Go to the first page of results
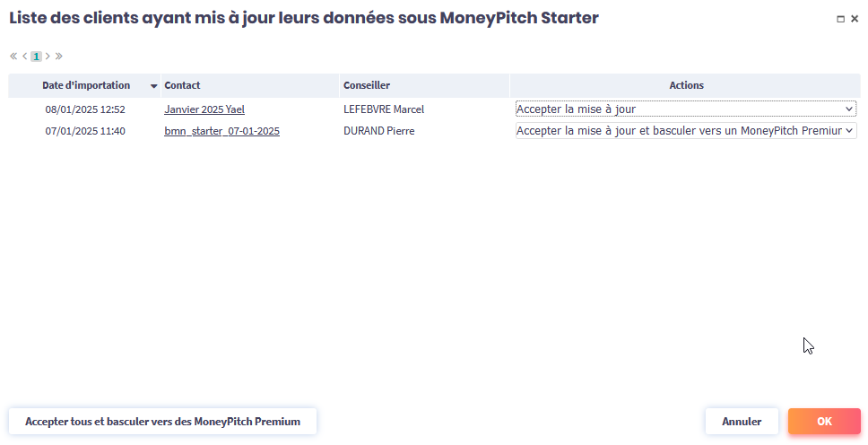868x445 pixels. click(13, 56)
